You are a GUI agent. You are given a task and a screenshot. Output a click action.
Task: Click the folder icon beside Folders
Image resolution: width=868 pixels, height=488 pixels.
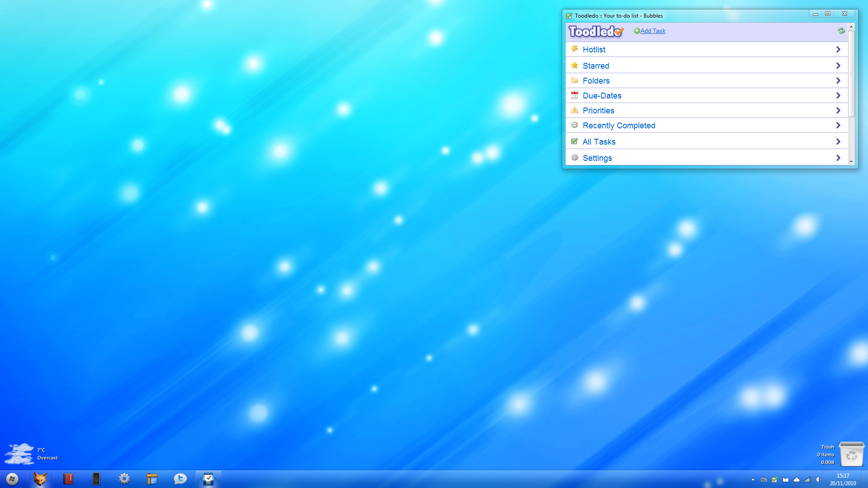tap(575, 80)
